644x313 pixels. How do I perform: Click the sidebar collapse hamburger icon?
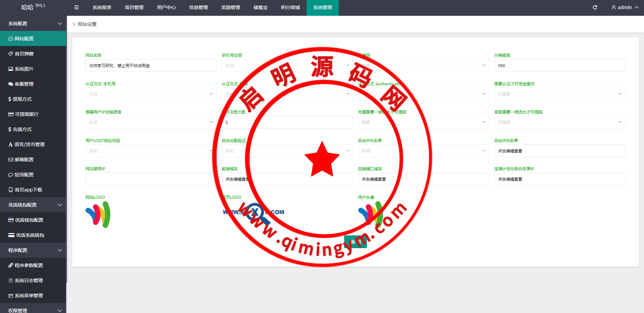76,7
